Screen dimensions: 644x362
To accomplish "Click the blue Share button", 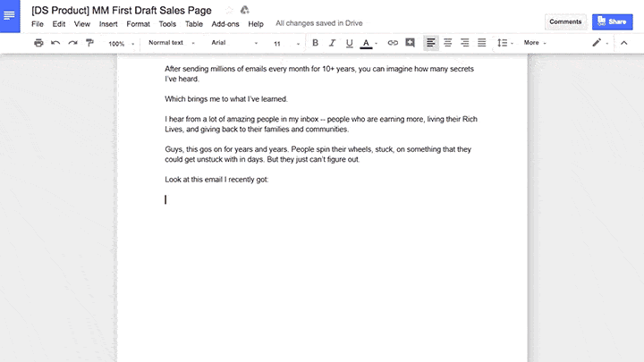I will [612, 21].
